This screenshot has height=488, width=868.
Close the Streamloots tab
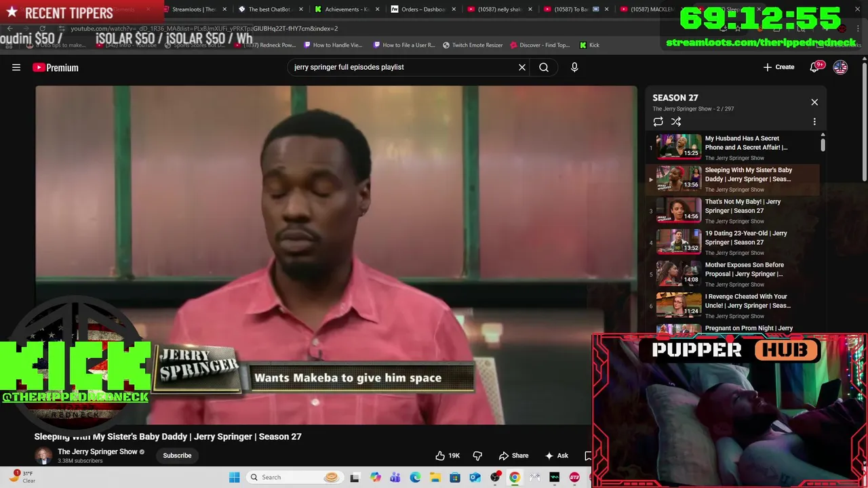(x=224, y=9)
